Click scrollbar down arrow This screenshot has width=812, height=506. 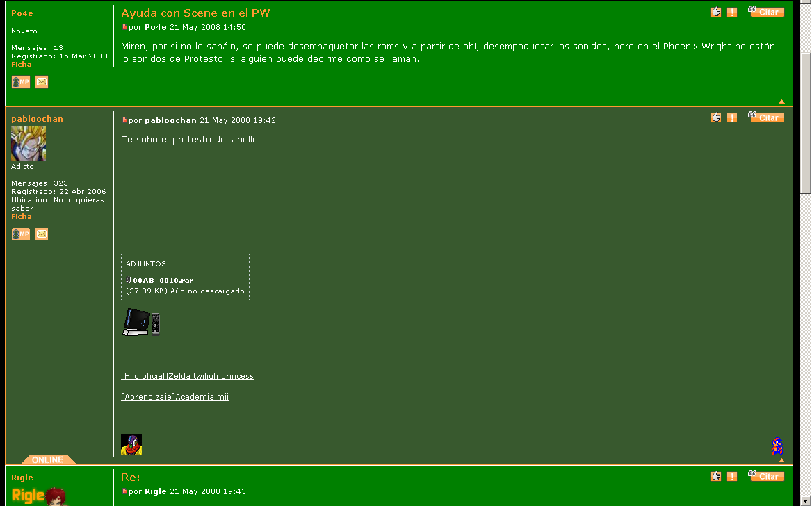805,501
